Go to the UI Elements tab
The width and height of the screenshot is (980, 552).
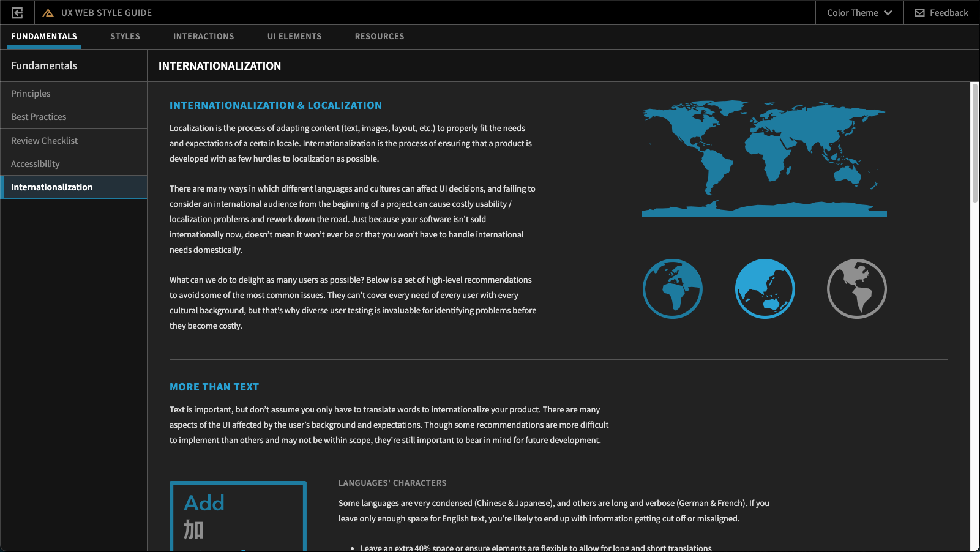point(294,37)
